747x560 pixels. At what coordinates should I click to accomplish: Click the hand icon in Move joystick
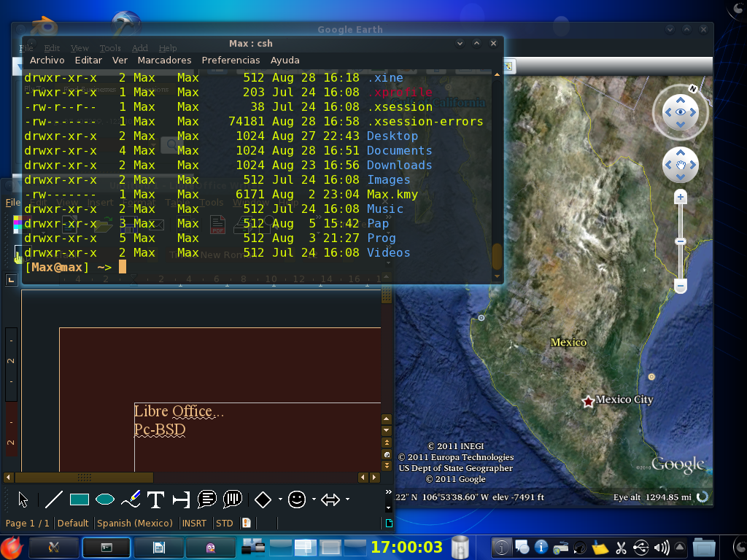[681, 165]
